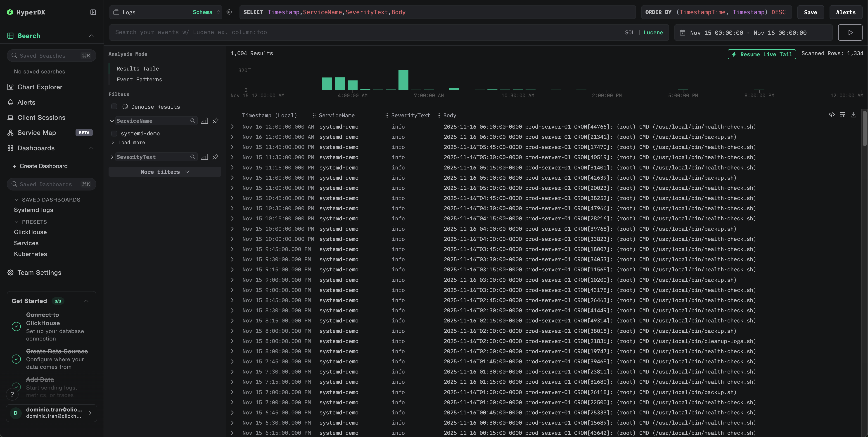This screenshot has width=868, height=437.
Task: Open Alerts using the bell icon
Action: [x=26, y=102]
